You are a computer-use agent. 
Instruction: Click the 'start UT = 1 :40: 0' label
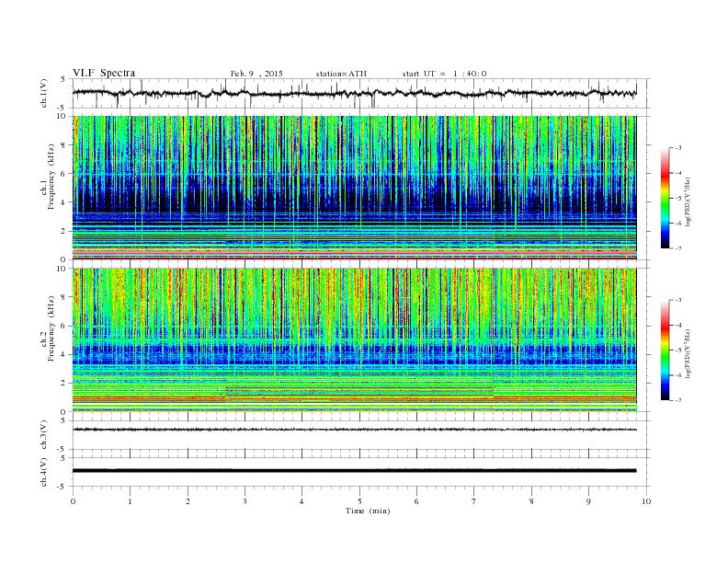click(444, 74)
